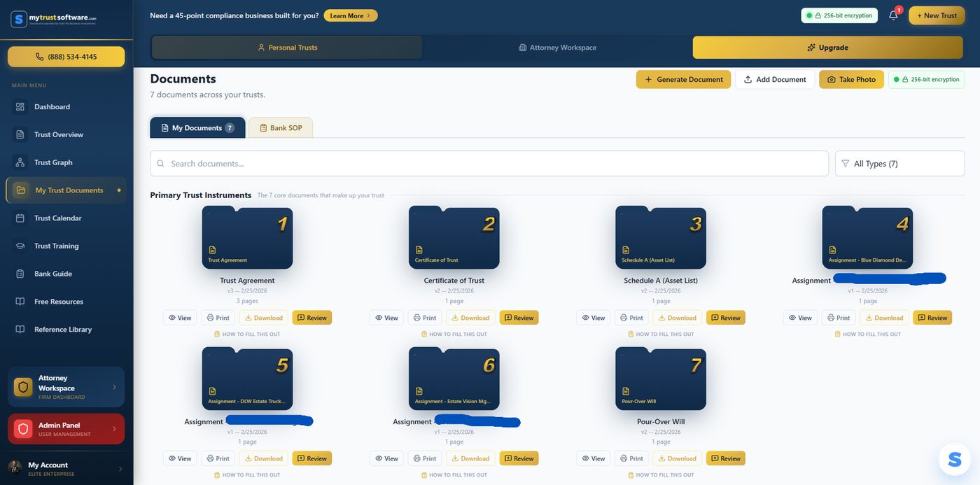Click the Free Resources book icon
This screenshot has height=485, width=980.
20,302
